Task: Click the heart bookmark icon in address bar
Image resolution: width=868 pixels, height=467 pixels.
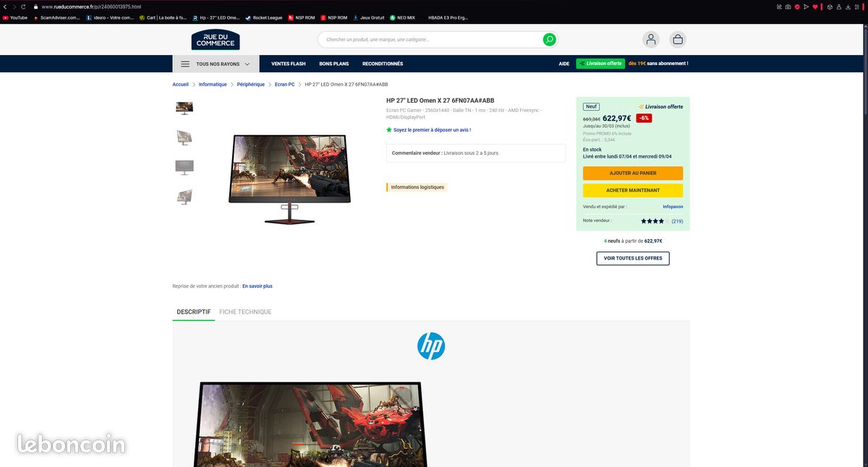Action: (x=814, y=7)
